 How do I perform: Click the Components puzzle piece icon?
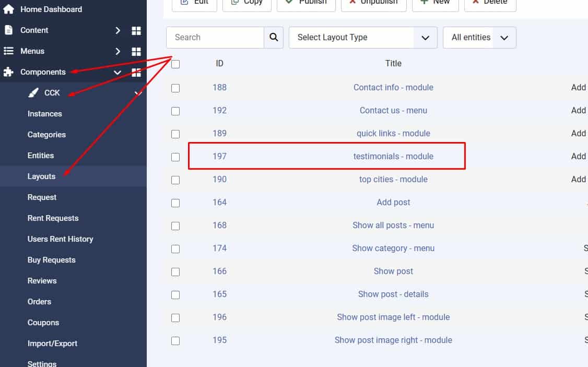click(8, 72)
